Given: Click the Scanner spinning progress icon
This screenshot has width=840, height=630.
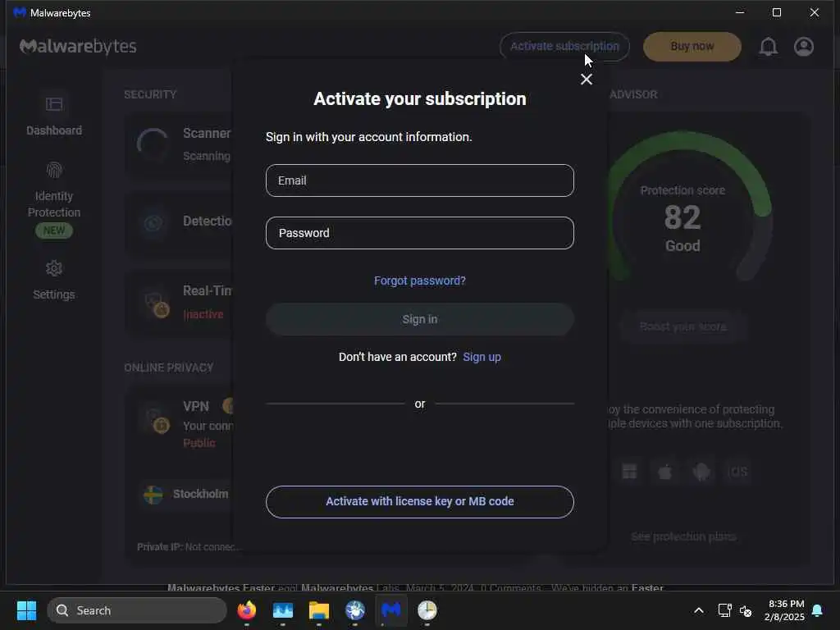Looking at the screenshot, I should coord(153,144).
